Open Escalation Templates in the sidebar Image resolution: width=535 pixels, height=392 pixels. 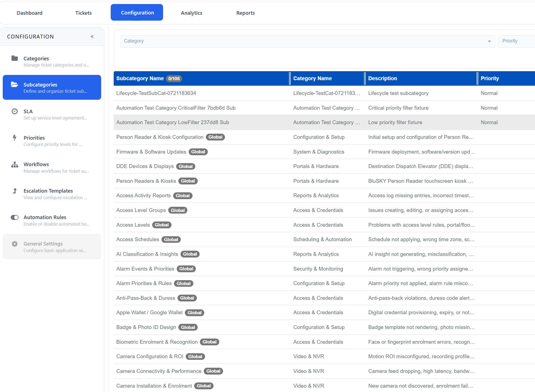click(52, 194)
